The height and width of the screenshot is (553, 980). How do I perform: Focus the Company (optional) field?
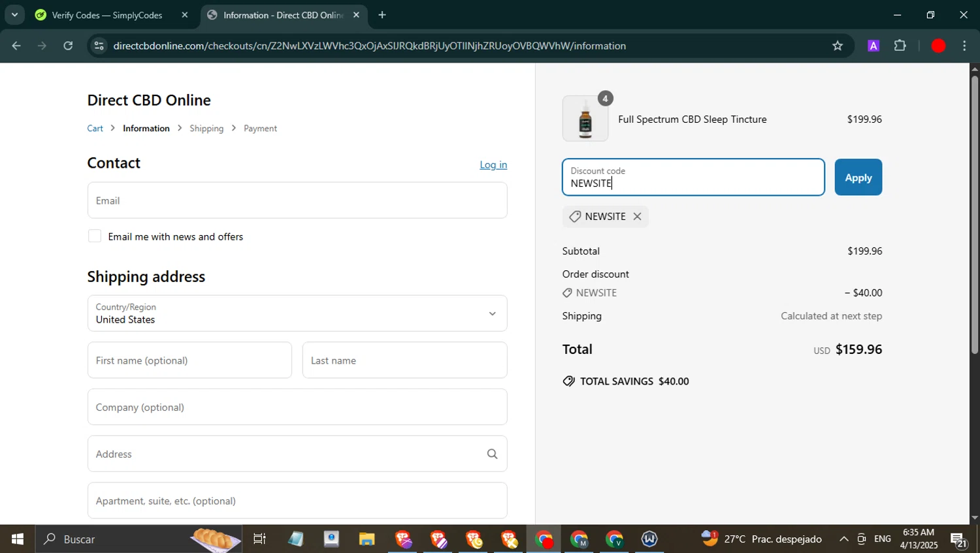(x=297, y=407)
